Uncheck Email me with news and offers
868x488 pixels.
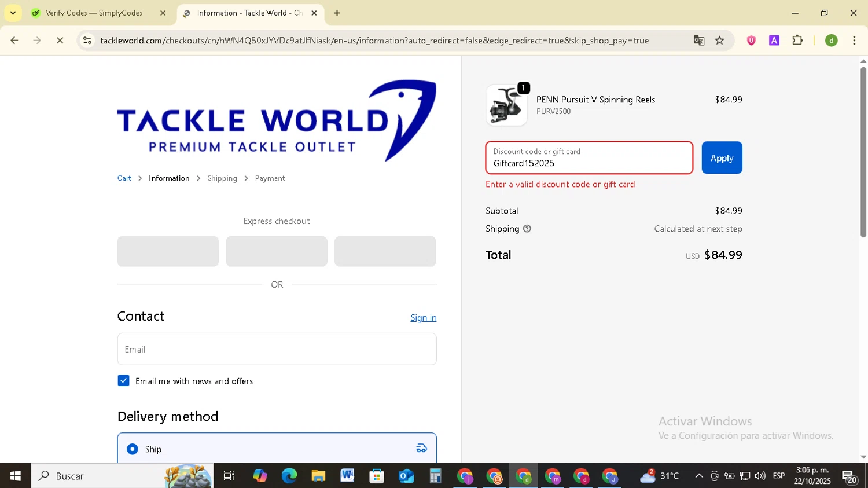pyautogui.click(x=123, y=380)
